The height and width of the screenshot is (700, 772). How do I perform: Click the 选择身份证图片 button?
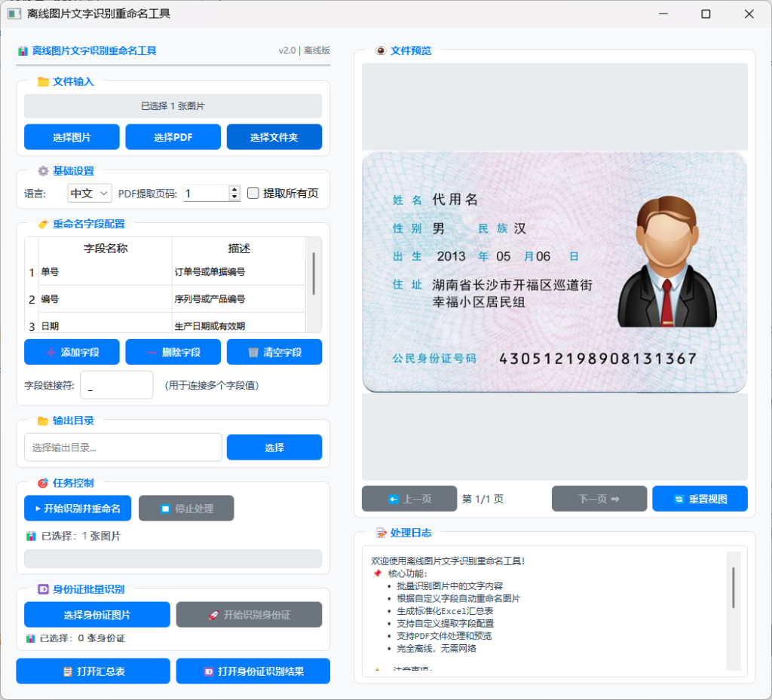click(97, 614)
